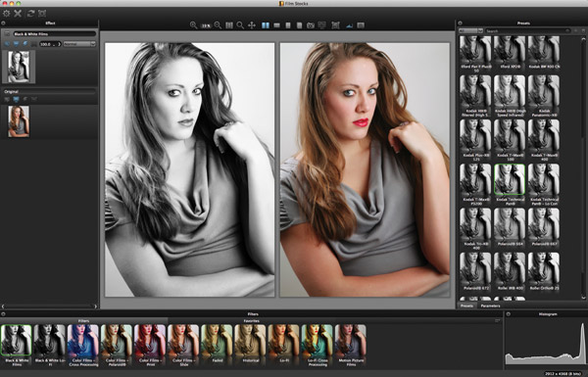The width and height of the screenshot is (588, 377).
Task: Click the 33% zoom percentage field
Action: click(206, 25)
